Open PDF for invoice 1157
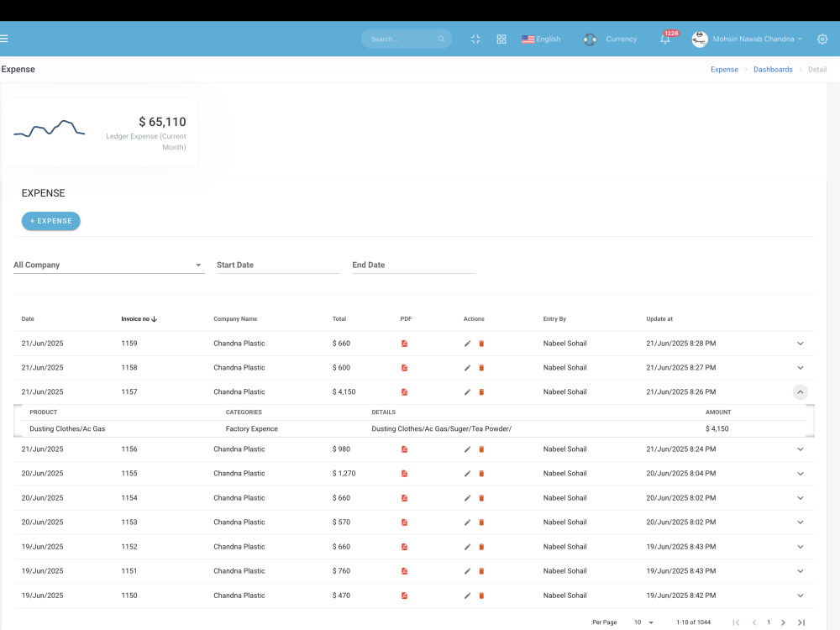The image size is (840, 630). click(405, 392)
